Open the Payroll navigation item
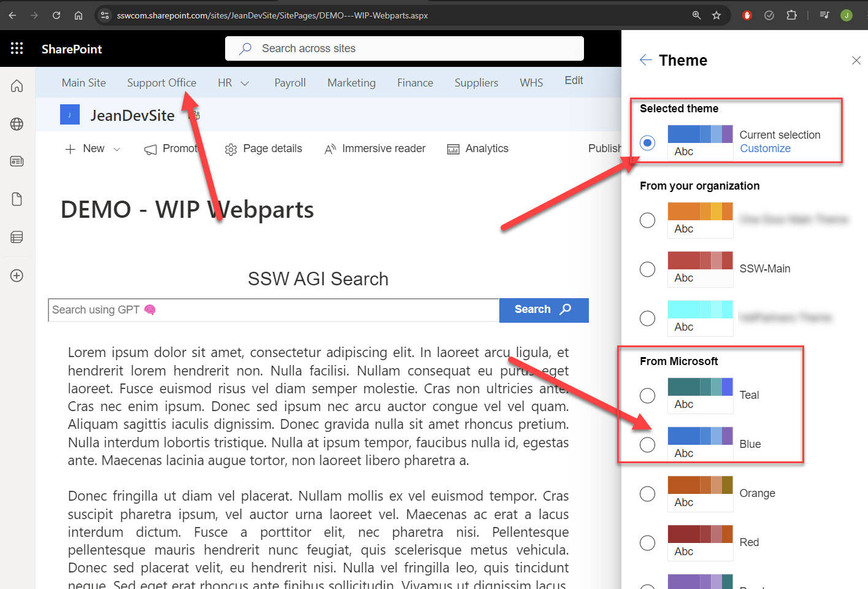 (x=290, y=83)
